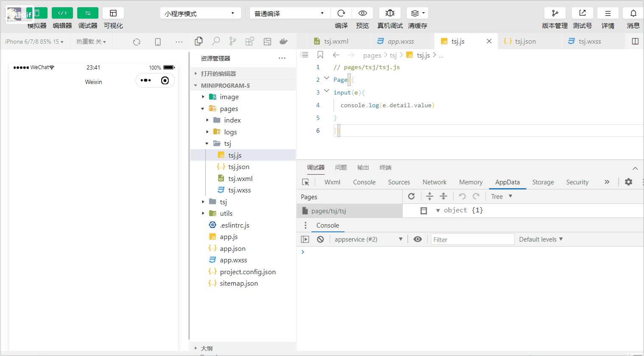Expand the utils folder

243,213
